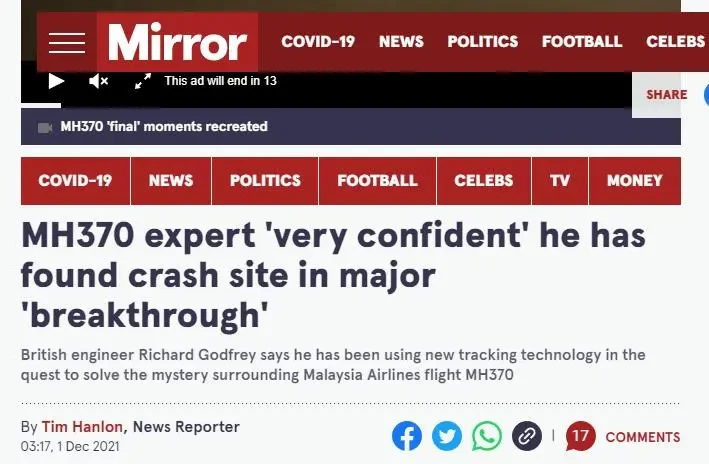The width and height of the screenshot is (709, 464).
Task: Click the Mirror logo
Action: click(x=177, y=42)
